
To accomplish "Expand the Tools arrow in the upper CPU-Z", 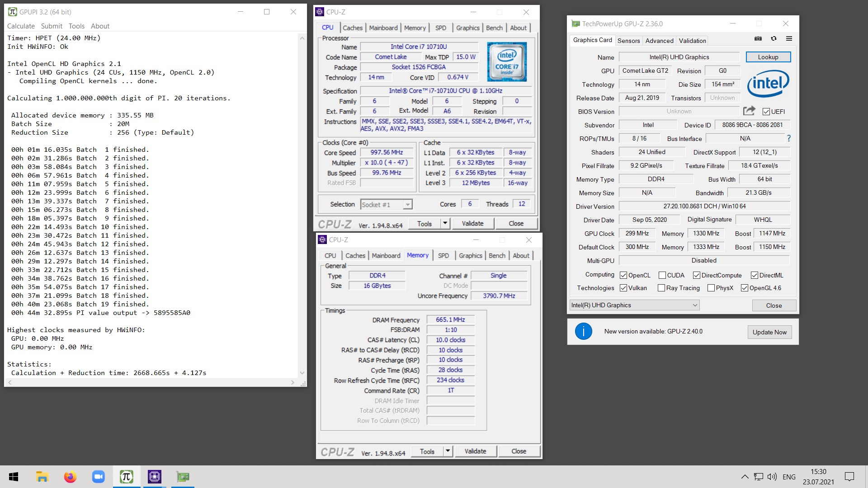I will click(445, 223).
